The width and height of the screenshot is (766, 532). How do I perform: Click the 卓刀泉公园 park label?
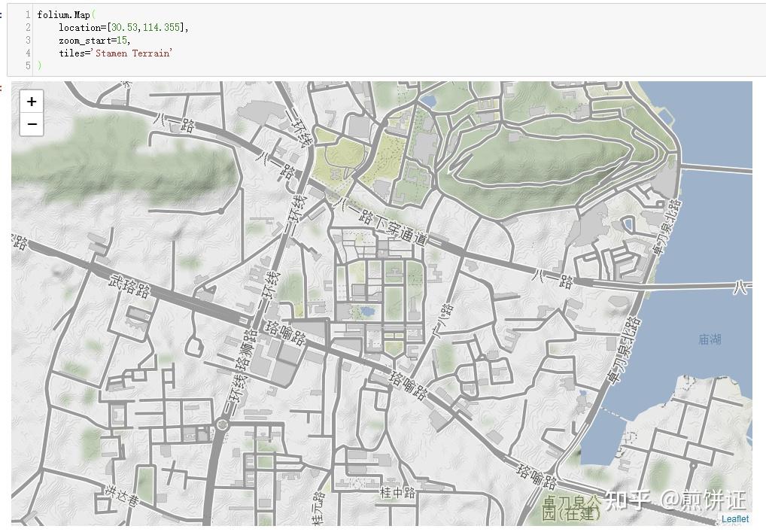[x=572, y=508]
